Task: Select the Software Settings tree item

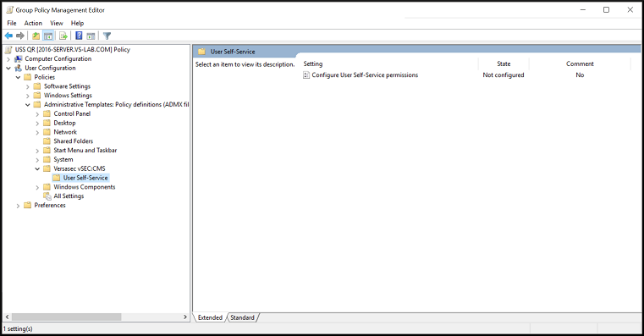Action: [67, 86]
